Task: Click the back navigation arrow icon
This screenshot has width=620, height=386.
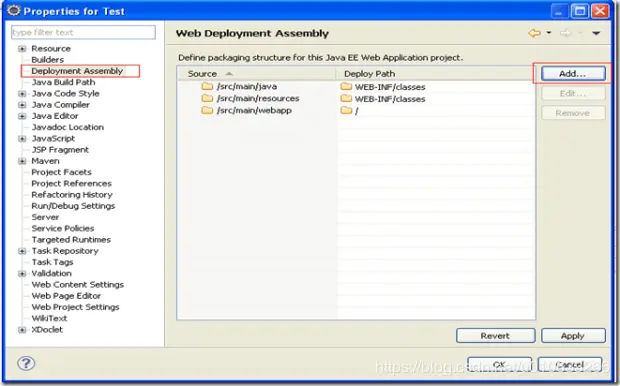Action: (534, 33)
